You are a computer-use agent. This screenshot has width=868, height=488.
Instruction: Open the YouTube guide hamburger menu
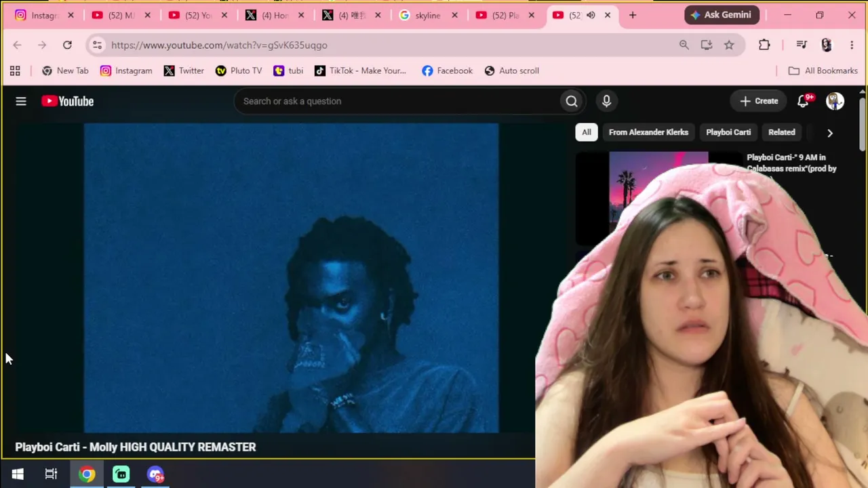pos(21,101)
